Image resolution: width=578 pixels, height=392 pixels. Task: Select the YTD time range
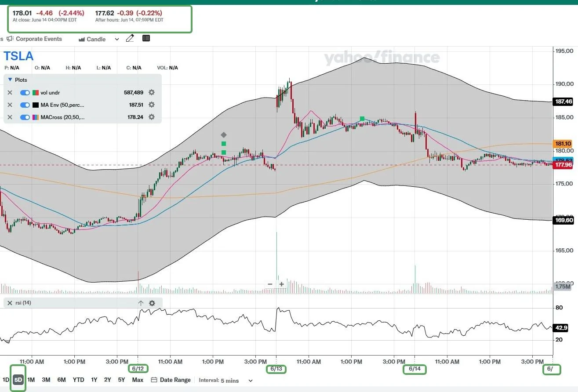78,380
